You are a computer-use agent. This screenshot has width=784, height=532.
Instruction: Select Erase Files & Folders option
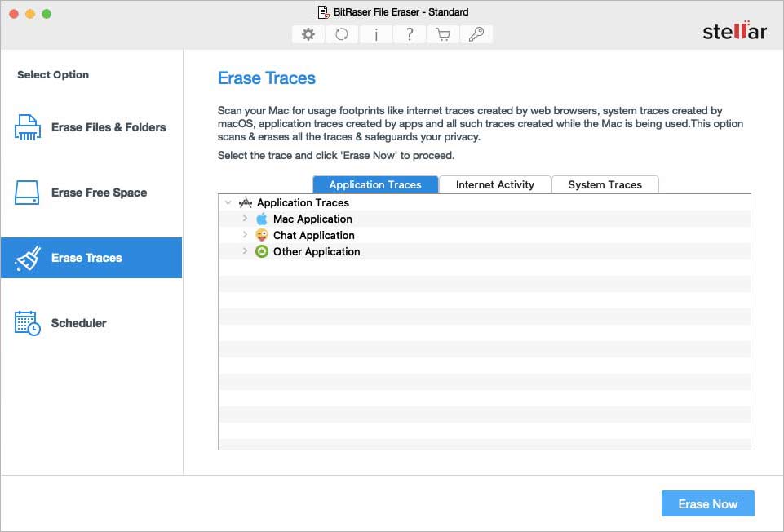pyautogui.click(x=91, y=127)
